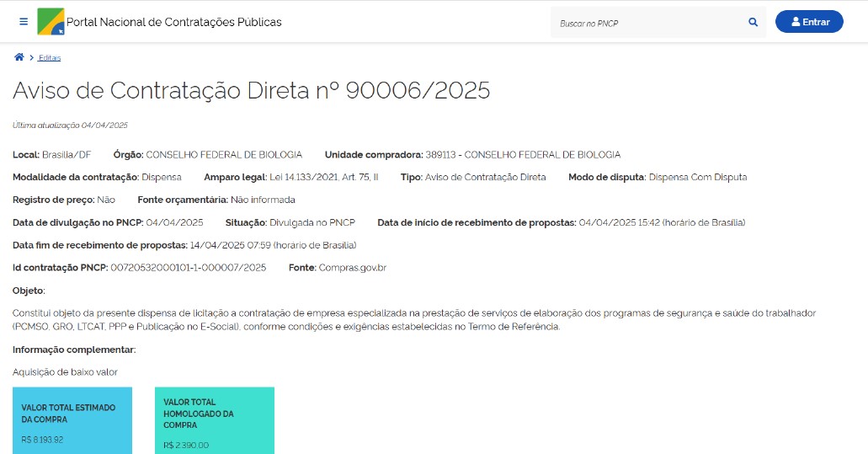Click the Unidade compradora 389113 value
This screenshot has height=454, width=868.
tap(523, 155)
